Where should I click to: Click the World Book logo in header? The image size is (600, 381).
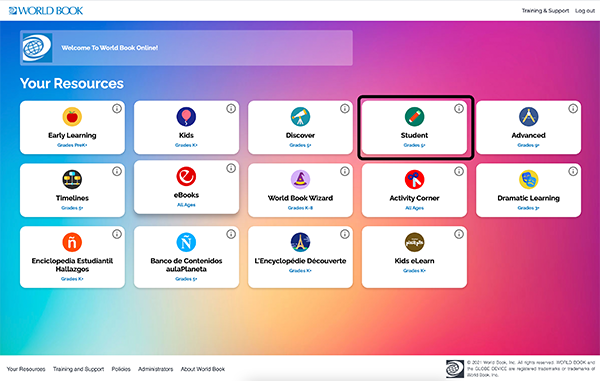coord(46,11)
